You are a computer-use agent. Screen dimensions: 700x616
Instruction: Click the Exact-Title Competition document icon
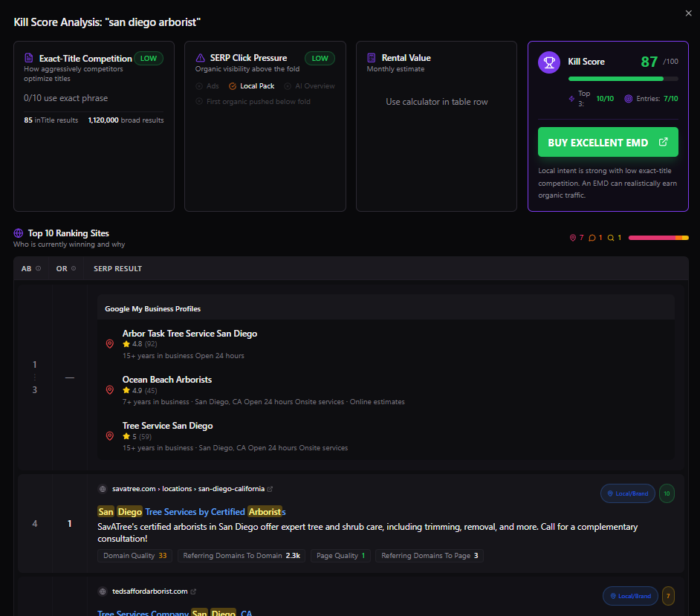[x=29, y=58]
